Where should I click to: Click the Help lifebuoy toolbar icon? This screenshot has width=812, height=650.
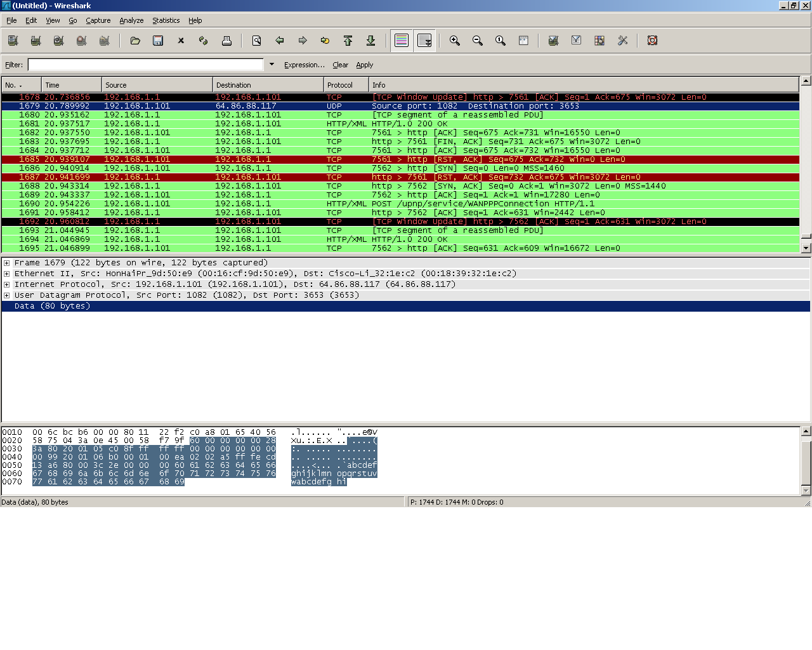(x=652, y=40)
